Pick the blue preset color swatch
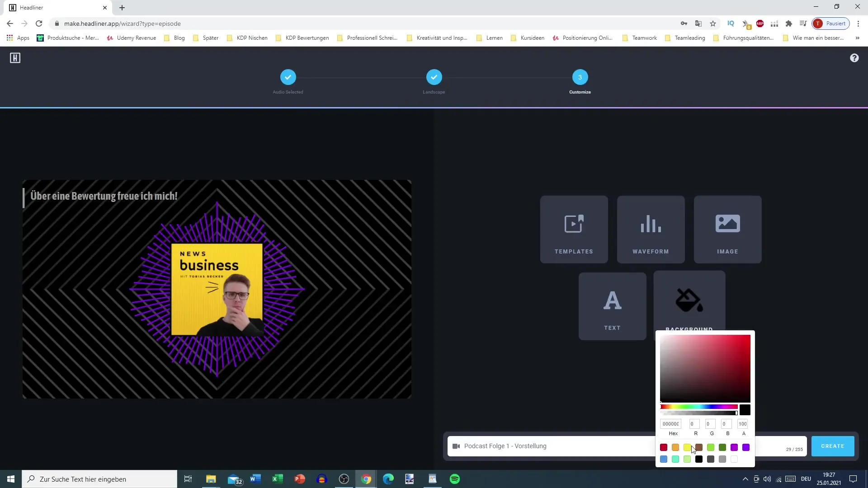Viewport: 868px width, 488px height. [x=664, y=459]
